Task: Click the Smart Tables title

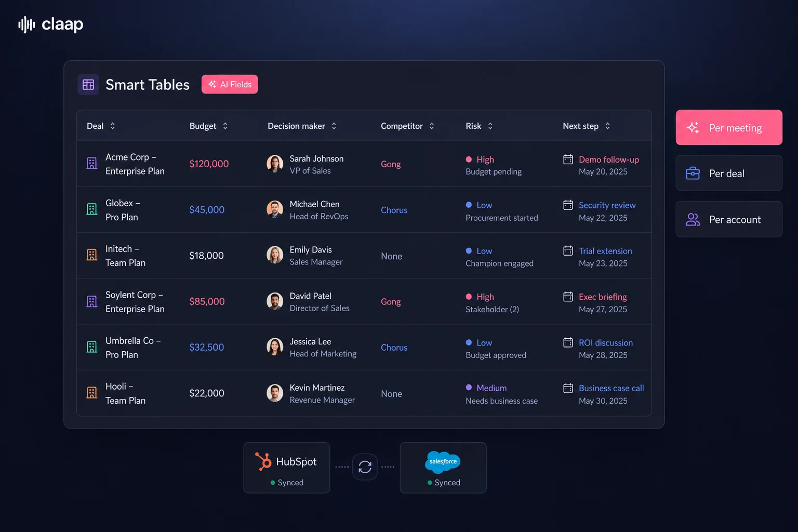Action: (x=148, y=84)
